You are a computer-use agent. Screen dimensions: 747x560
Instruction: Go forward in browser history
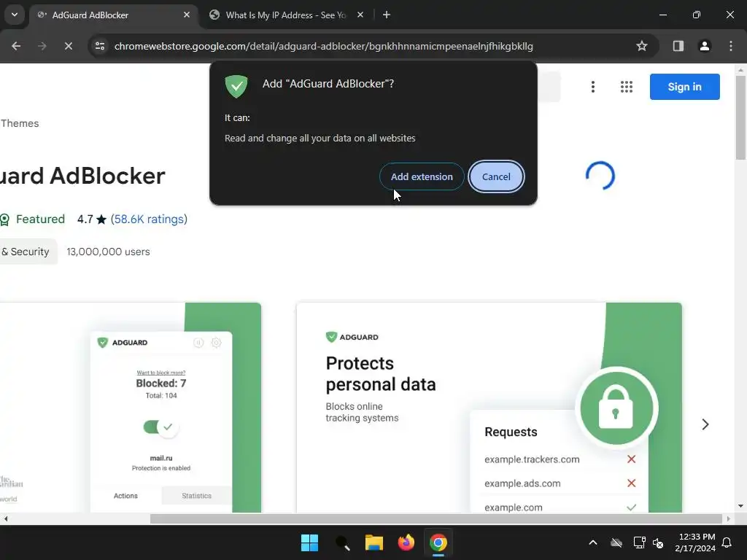[x=42, y=46]
